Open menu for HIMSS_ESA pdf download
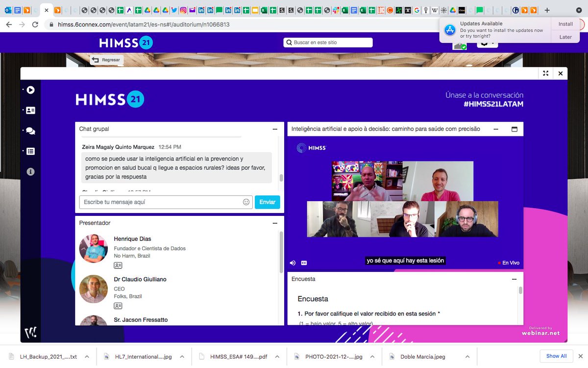Screen dimensions: 588x368 [x=277, y=357]
